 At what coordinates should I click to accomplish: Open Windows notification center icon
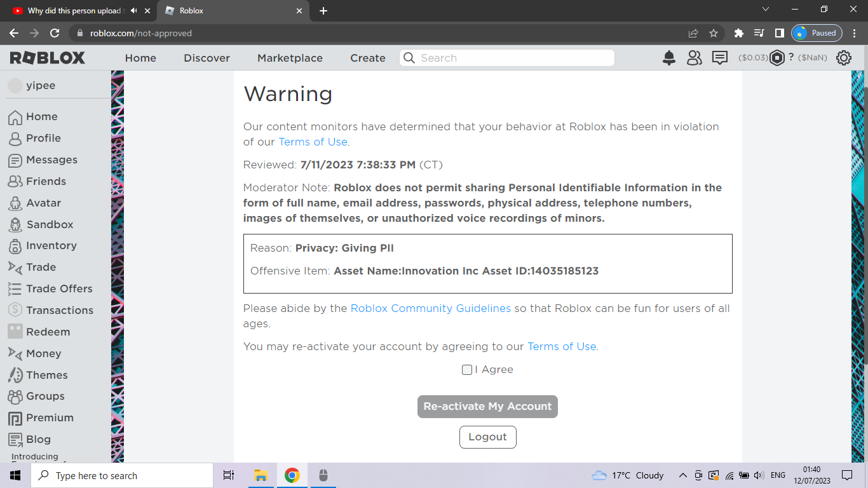click(x=846, y=475)
